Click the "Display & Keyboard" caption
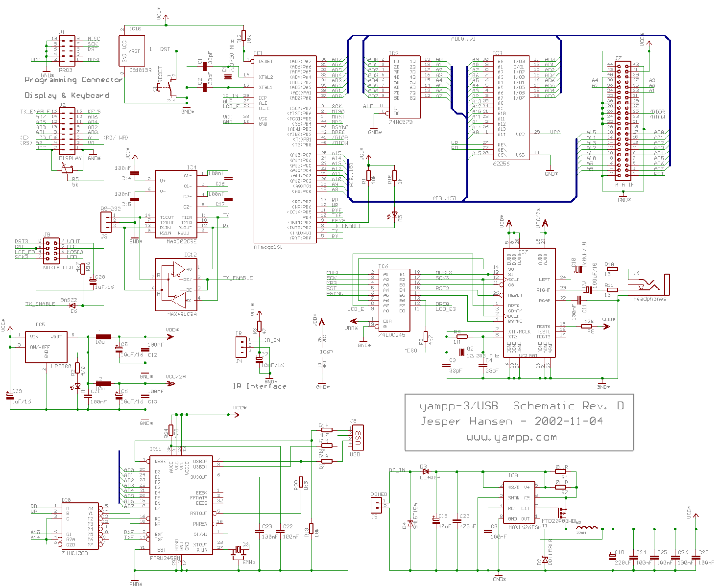The height and width of the screenshot is (588, 720). pos(67,95)
